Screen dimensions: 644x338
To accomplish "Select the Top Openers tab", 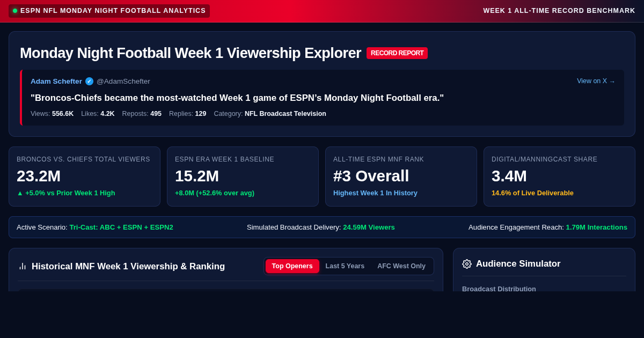I will [292, 266].
